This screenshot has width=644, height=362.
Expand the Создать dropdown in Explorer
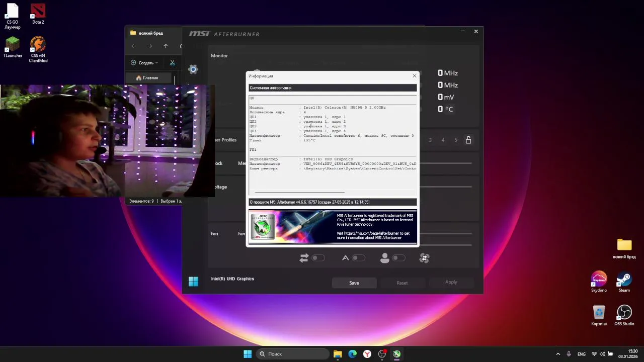144,63
